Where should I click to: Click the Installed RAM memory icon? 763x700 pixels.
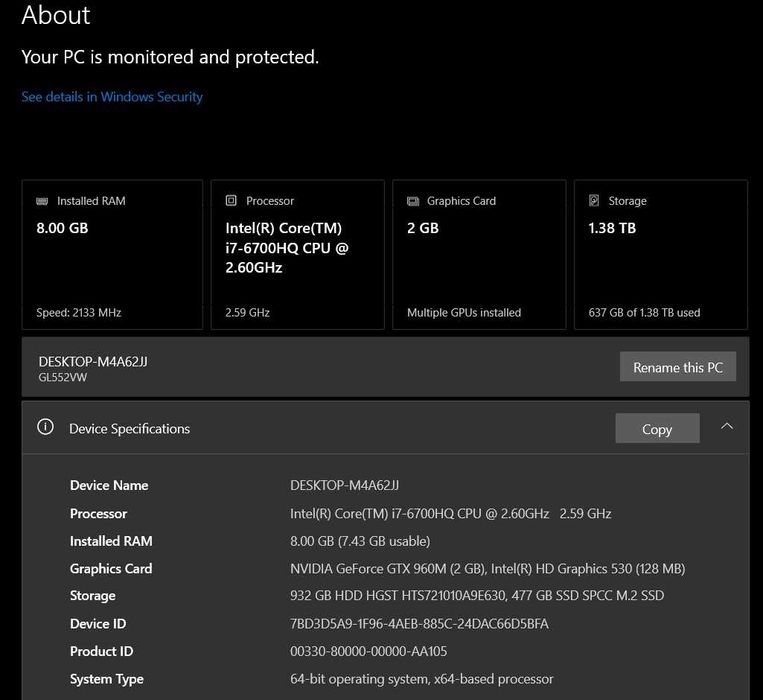point(42,201)
